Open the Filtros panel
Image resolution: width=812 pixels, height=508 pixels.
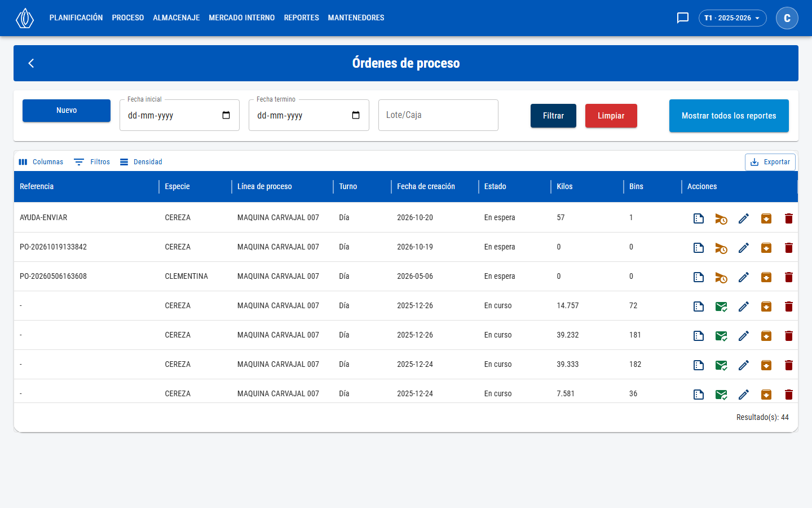pos(92,162)
